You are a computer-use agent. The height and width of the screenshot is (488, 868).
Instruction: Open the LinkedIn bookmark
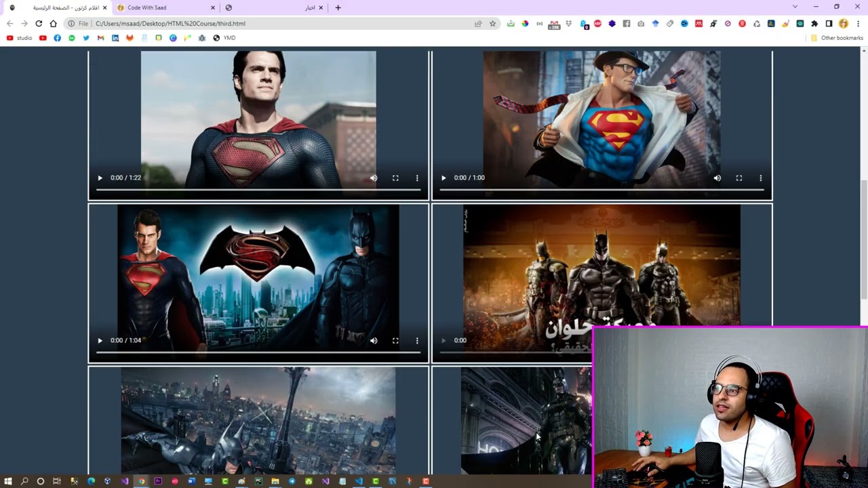(x=115, y=38)
